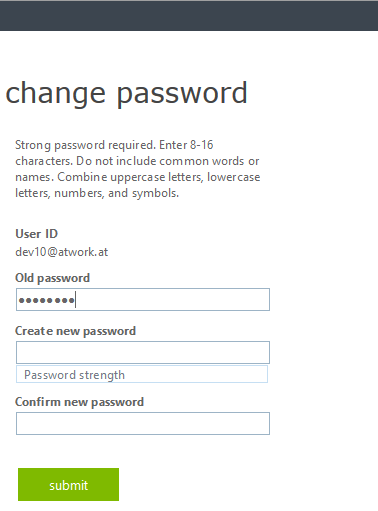Click the "Password strength" text label
The height and width of the screenshot is (511, 378).
click(74, 375)
